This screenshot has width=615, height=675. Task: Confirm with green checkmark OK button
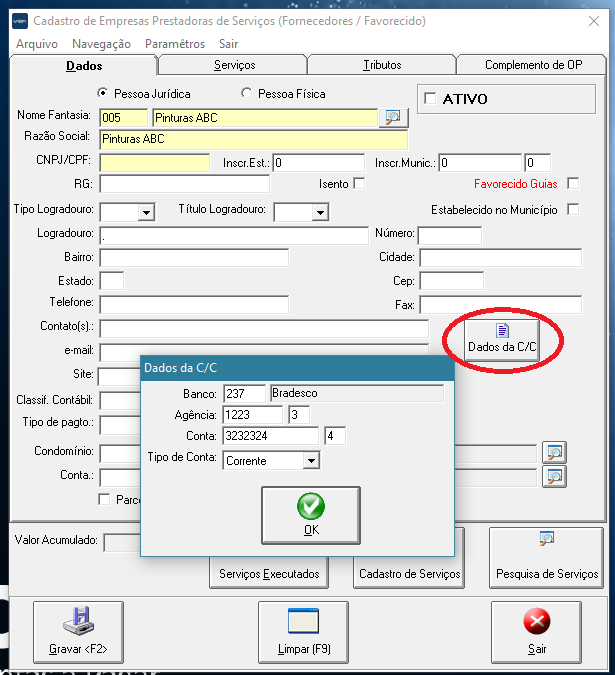point(311,514)
